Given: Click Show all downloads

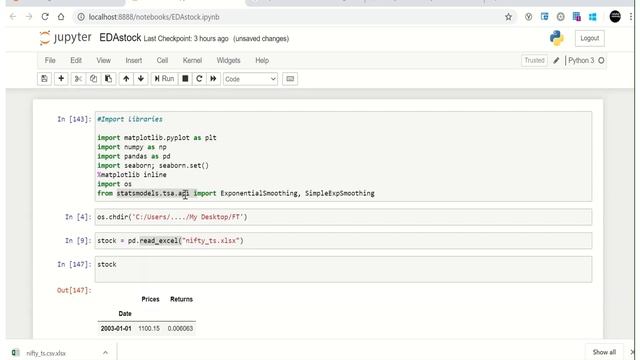Looking at the screenshot, I should click(x=604, y=352).
